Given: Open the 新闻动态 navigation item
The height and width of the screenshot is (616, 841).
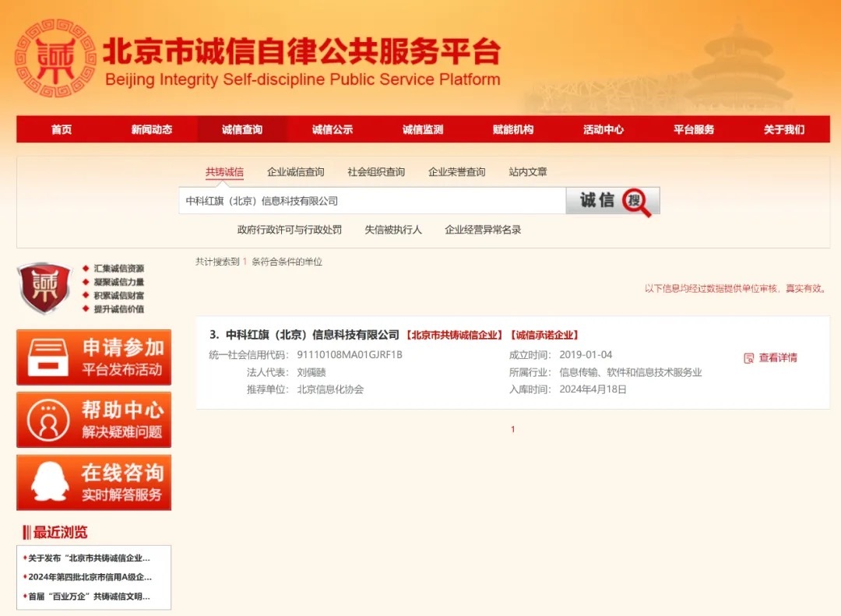Looking at the screenshot, I should click(x=152, y=129).
